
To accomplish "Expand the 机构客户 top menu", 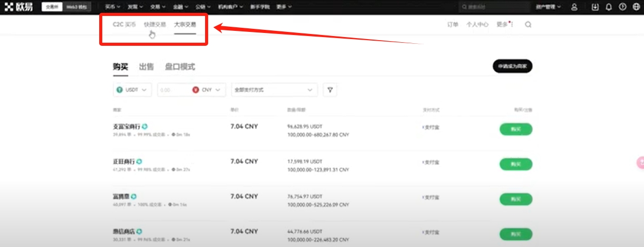I will pos(231,7).
